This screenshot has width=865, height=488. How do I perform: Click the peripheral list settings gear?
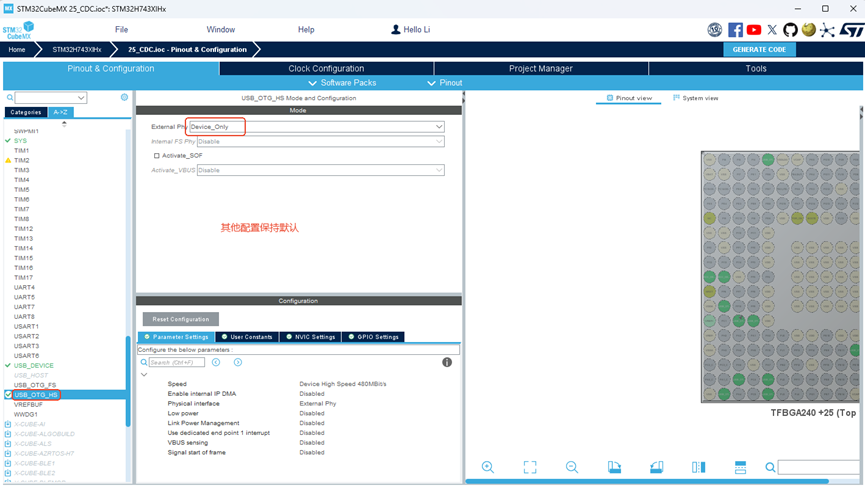(x=124, y=97)
